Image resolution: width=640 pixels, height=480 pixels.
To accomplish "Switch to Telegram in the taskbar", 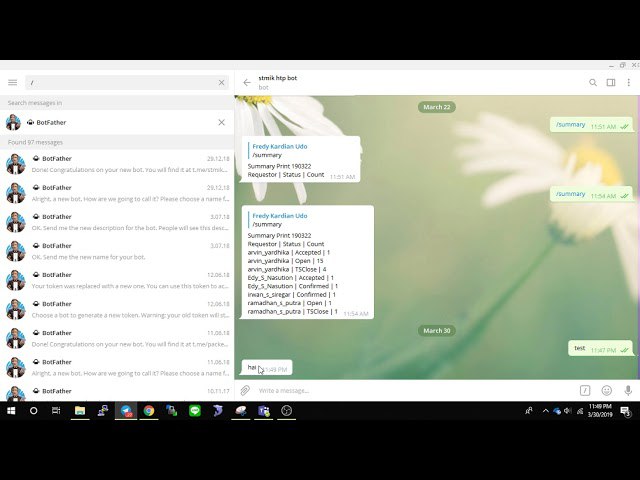I will pos(126,411).
